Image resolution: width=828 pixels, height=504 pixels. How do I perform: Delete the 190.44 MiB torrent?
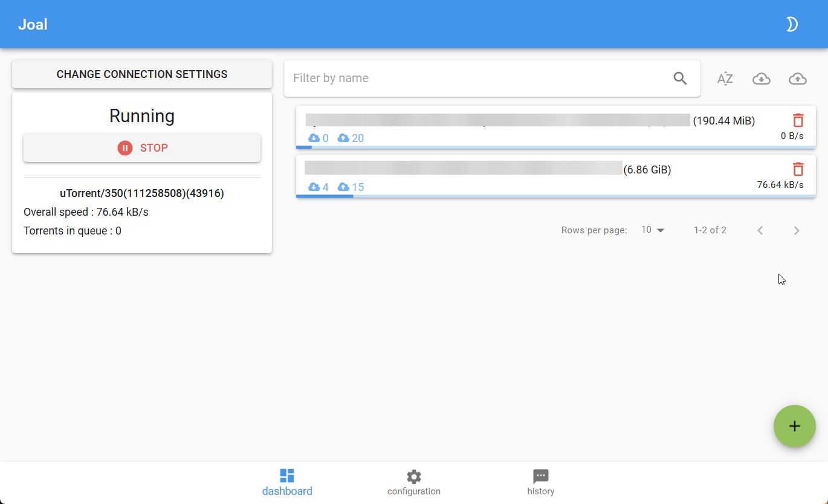798,120
